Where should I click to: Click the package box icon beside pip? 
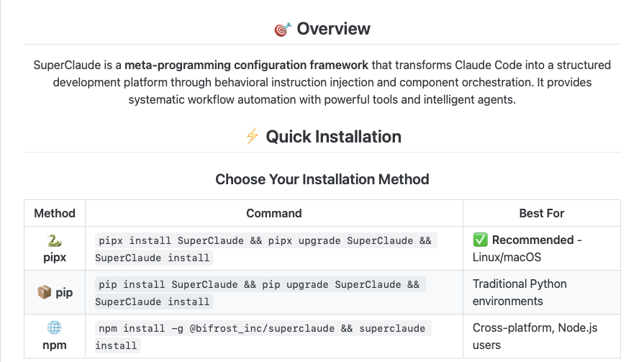[45, 292]
